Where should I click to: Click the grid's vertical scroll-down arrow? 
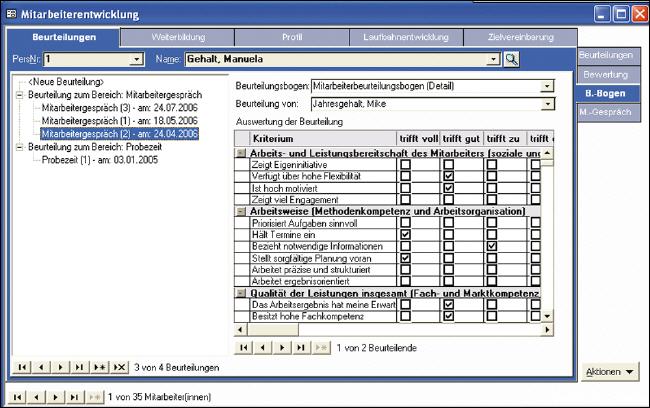tap(547, 316)
